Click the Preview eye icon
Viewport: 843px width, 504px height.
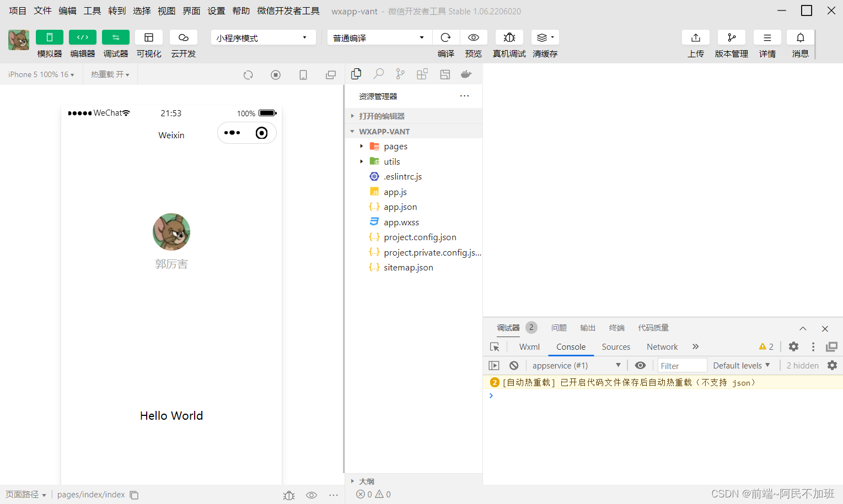474,37
